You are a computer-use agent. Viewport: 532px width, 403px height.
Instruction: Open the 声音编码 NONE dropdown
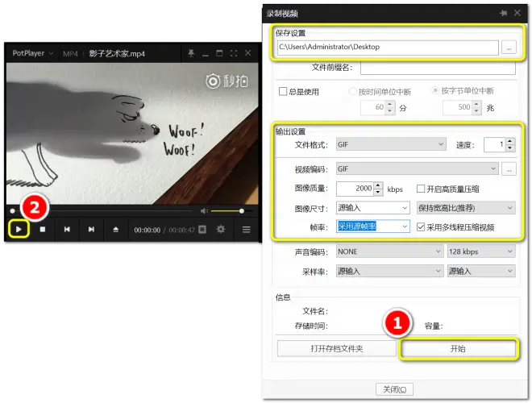tap(389, 251)
